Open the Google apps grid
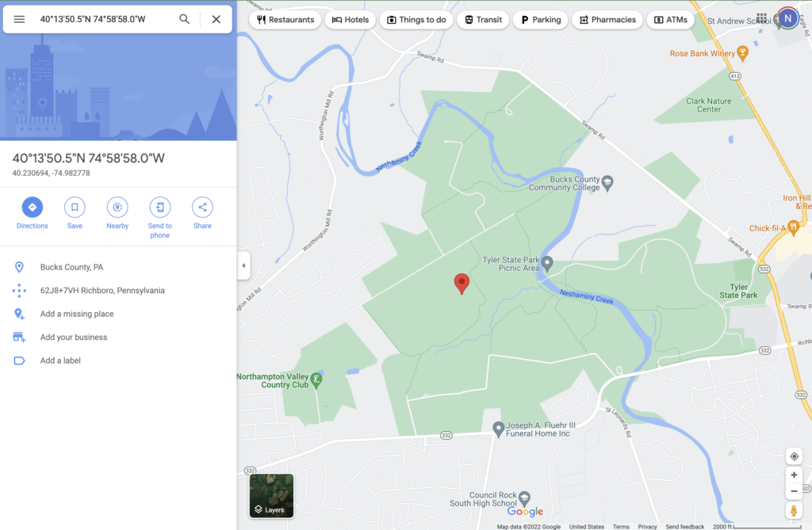The width and height of the screenshot is (812, 530). point(762,19)
